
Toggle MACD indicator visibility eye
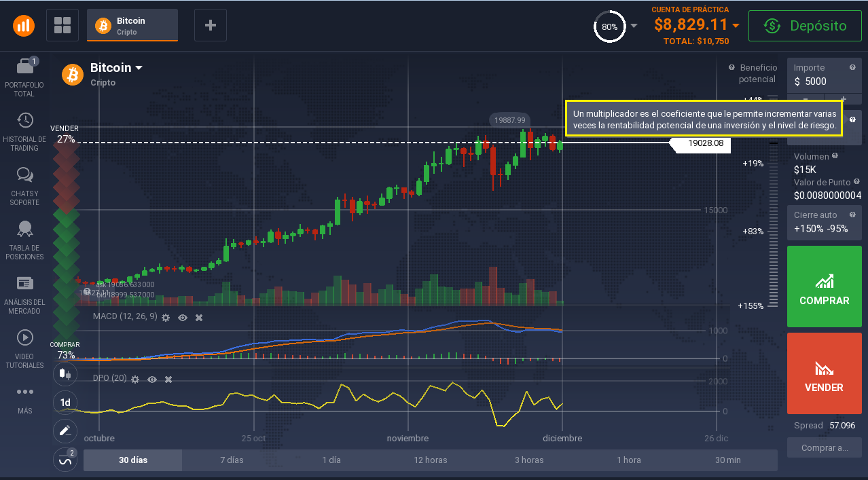pos(183,317)
